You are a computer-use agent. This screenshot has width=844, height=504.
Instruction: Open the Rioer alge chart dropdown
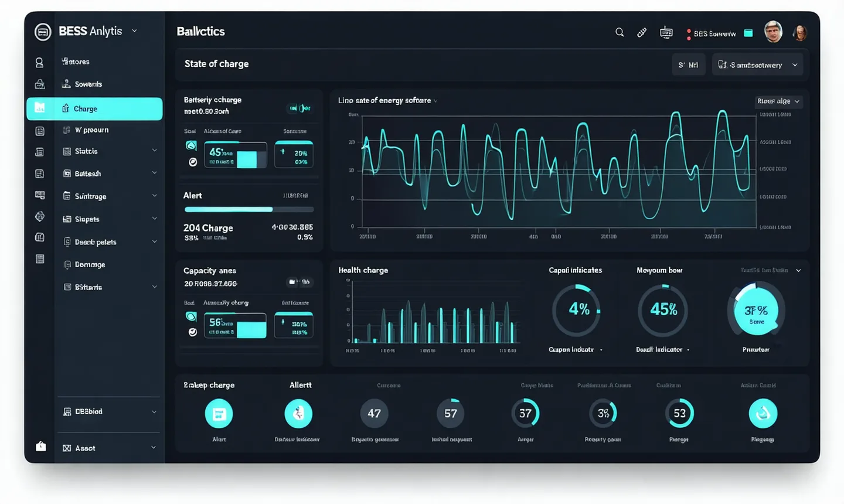pos(778,101)
